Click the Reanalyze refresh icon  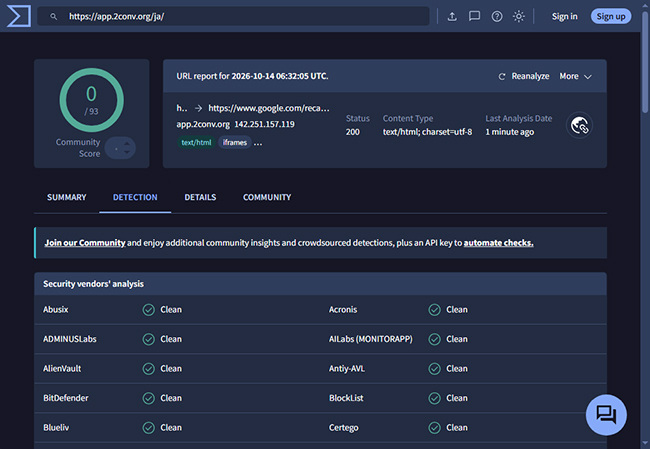pos(502,76)
